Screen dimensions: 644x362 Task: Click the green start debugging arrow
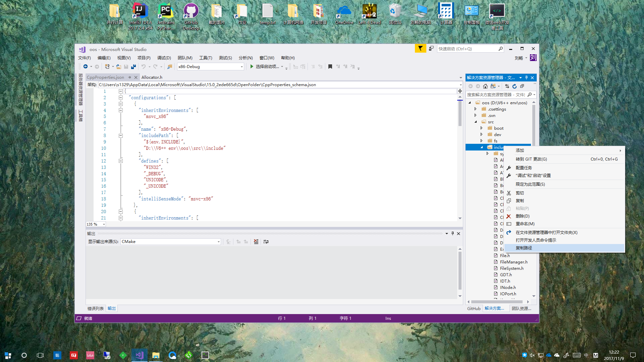252,67
